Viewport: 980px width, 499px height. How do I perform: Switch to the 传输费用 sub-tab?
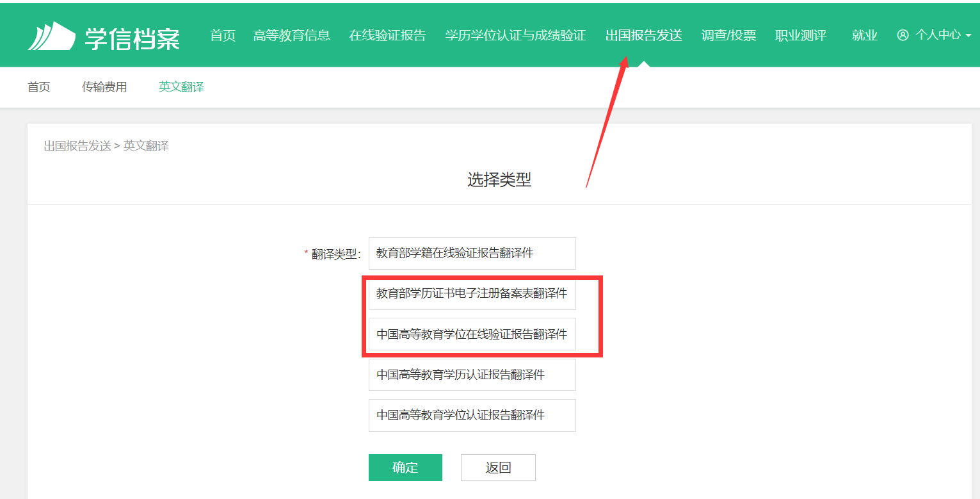coord(104,87)
